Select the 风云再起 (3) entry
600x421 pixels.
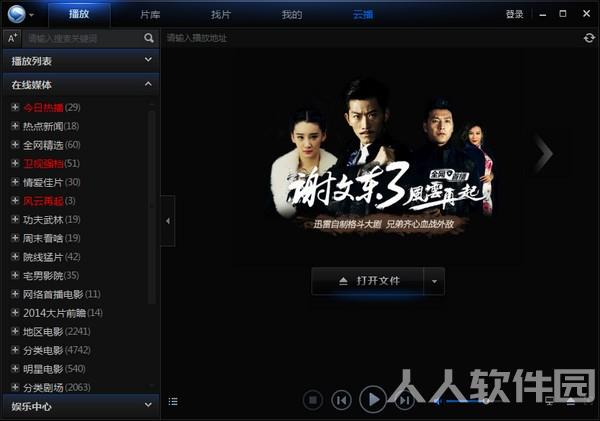pos(49,201)
